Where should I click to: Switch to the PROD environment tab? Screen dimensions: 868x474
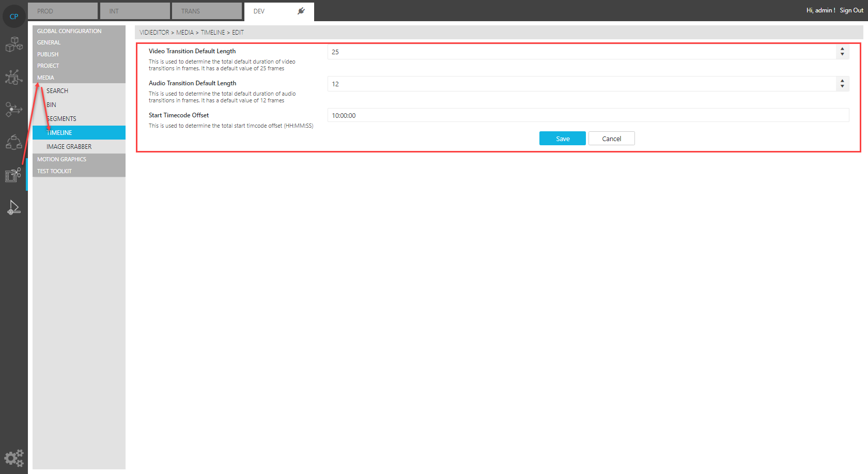coord(62,11)
